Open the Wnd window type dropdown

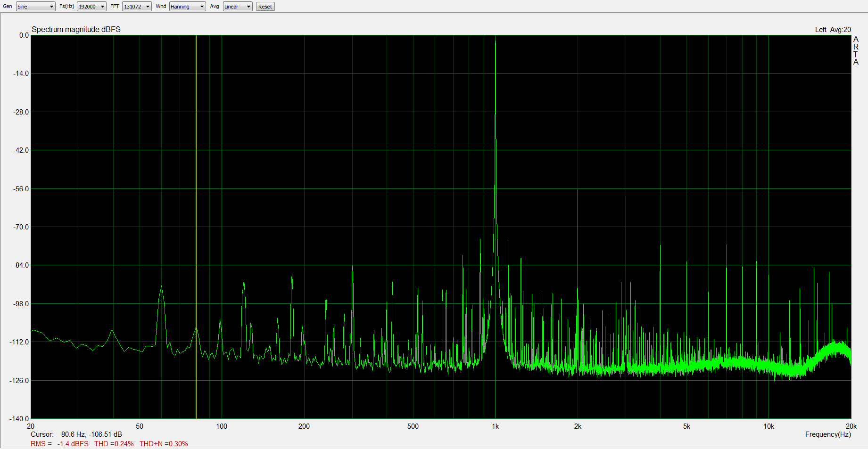point(187,7)
